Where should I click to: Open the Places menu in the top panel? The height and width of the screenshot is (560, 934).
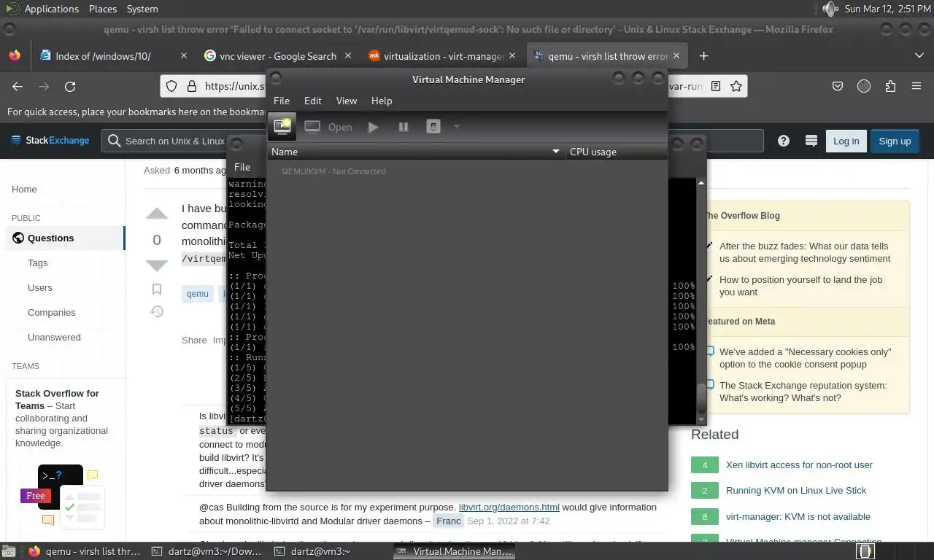click(x=103, y=9)
